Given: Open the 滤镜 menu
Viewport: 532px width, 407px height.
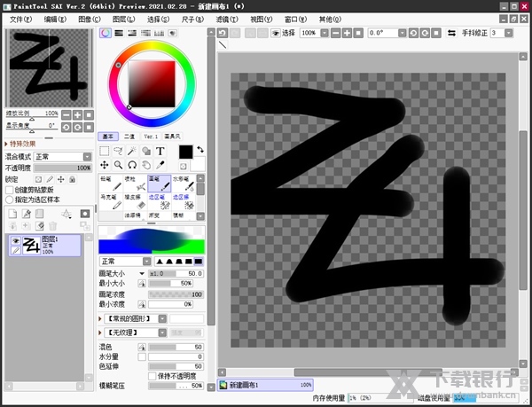Looking at the screenshot, I should coord(226,19).
